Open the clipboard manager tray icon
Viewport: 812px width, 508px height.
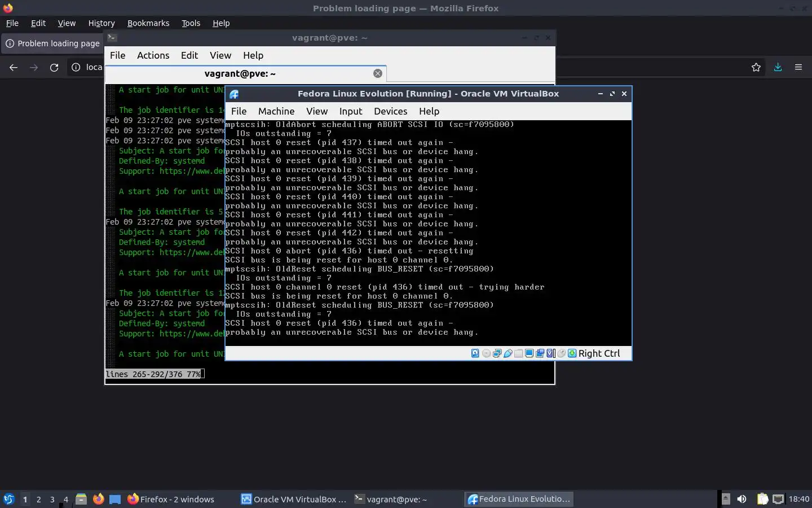[x=762, y=499]
